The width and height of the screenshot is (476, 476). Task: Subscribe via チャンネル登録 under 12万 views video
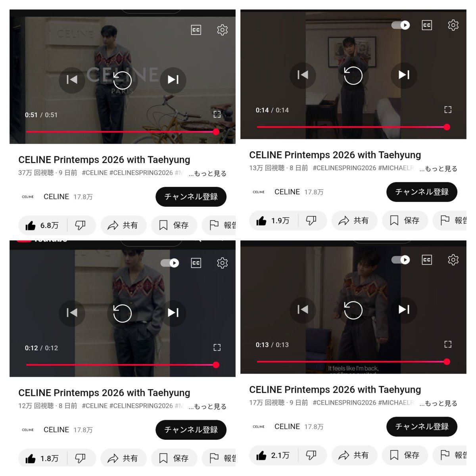[191, 430]
